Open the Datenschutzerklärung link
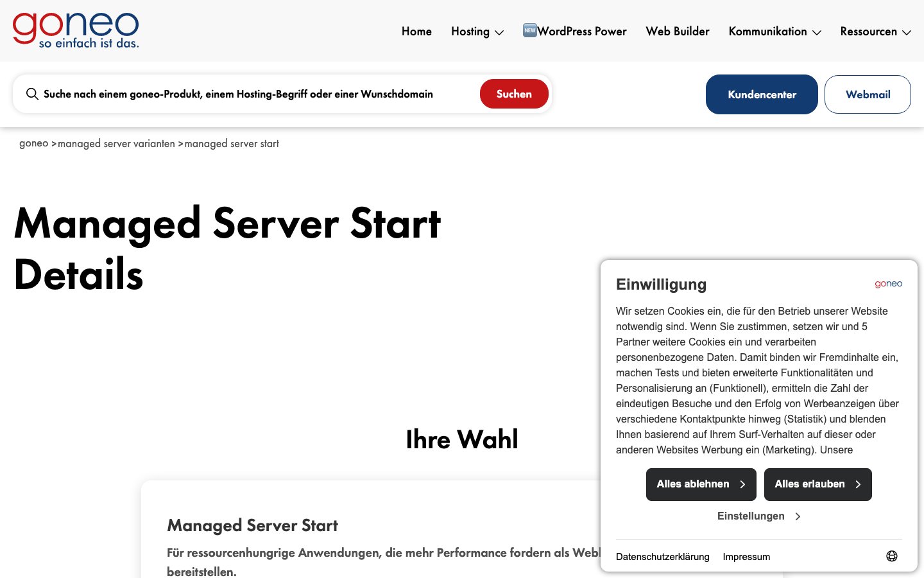This screenshot has height=578, width=924. 663,557
